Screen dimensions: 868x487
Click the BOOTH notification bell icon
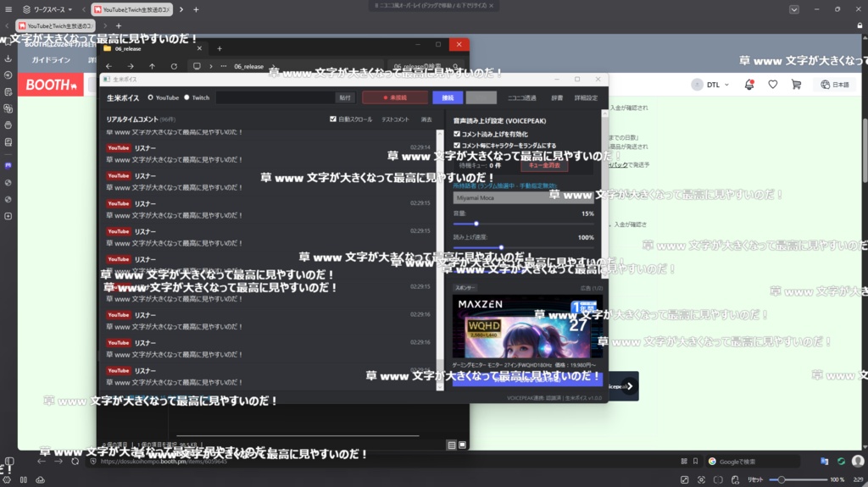coord(749,85)
